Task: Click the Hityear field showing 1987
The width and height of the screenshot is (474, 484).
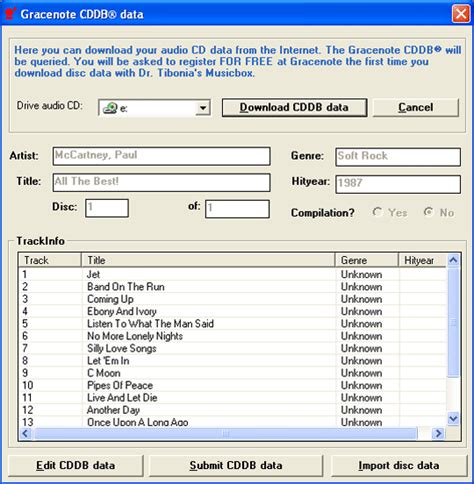Action: (x=398, y=184)
